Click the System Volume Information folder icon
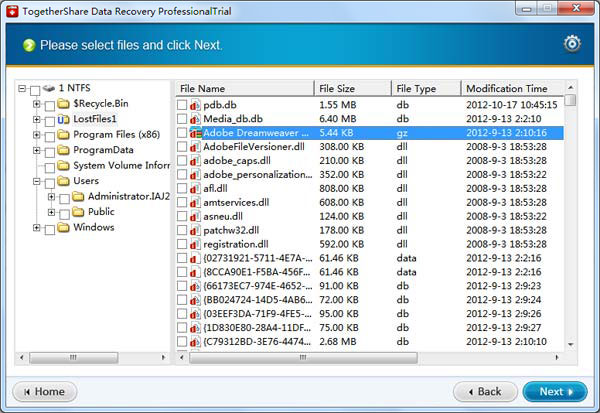Screen dimensions: 600x413 [63, 165]
